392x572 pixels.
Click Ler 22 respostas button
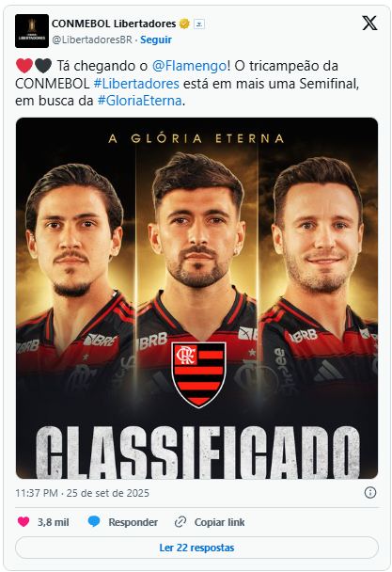[x=196, y=548]
